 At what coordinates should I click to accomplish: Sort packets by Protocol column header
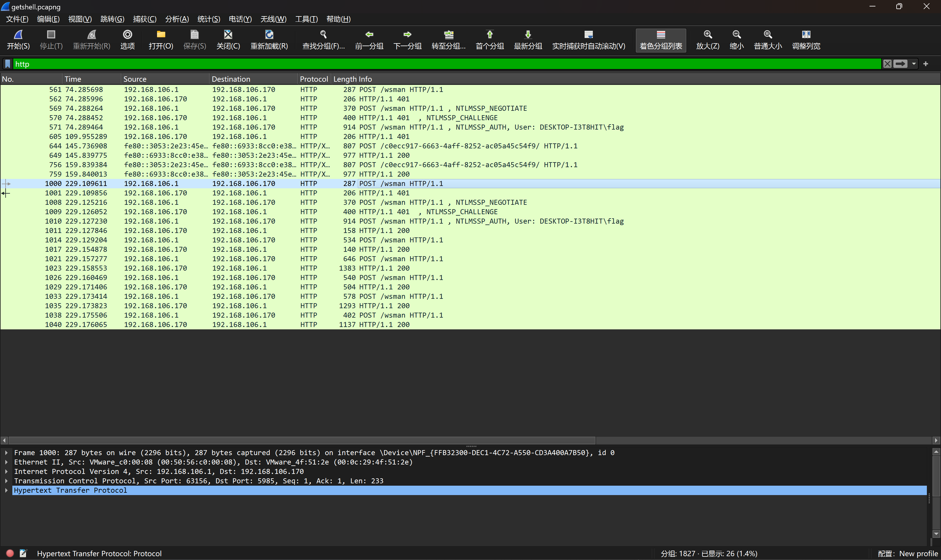pos(313,79)
